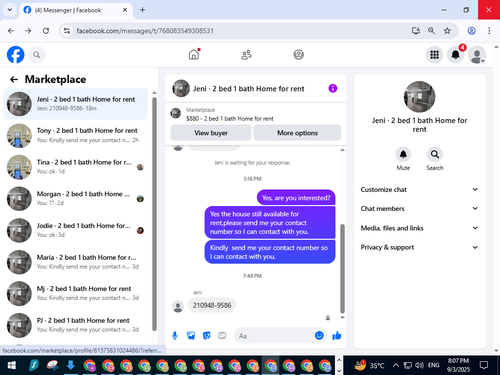This screenshot has width=500, height=375.
Task: Expand the Privacy & support section
Action: [419, 247]
